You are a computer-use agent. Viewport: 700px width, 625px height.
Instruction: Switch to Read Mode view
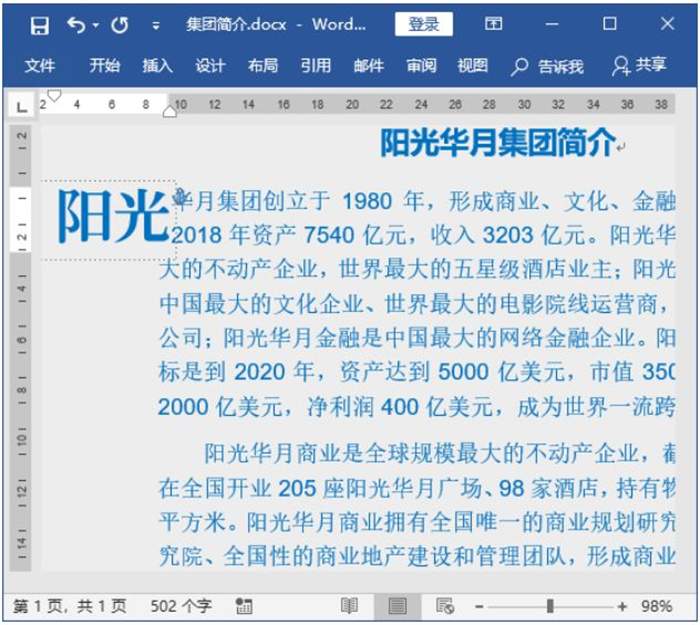tap(349, 606)
